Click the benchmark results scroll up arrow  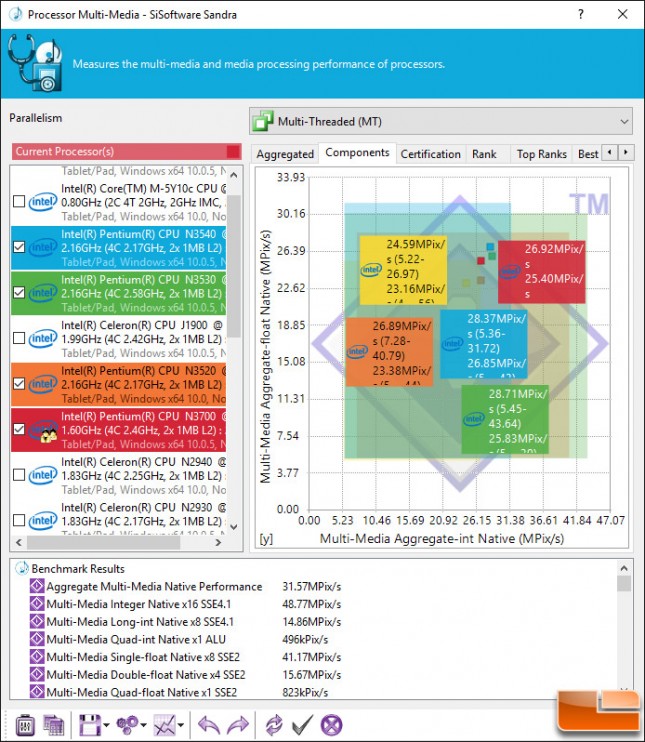[x=624, y=568]
